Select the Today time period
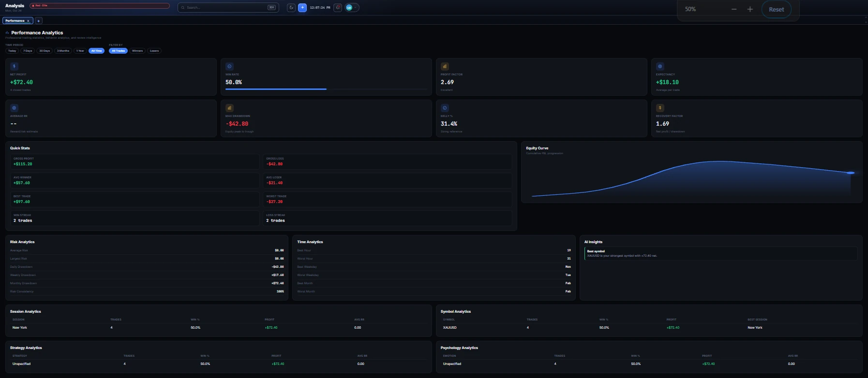868x378 pixels. pyautogui.click(x=12, y=51)
